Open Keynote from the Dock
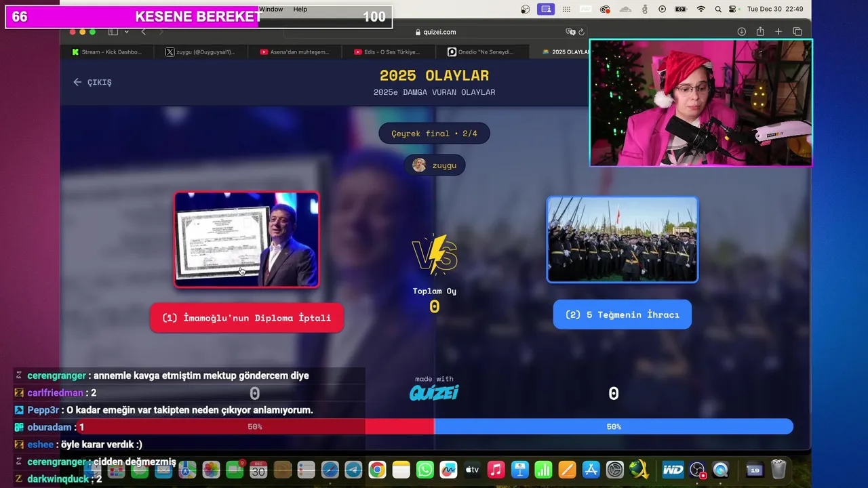Screen dimensions: 868x488 coord(520,470)
